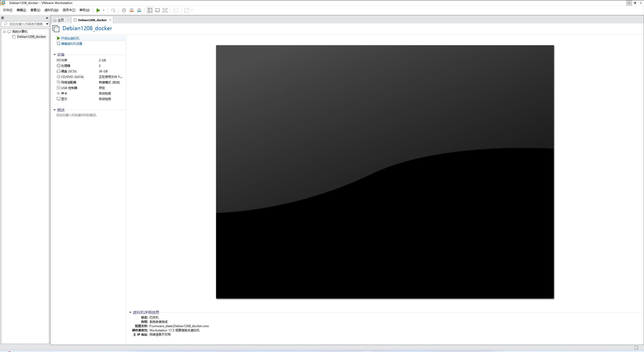Toggle the library sidebar view icon
644x352 pixels.
150,10
